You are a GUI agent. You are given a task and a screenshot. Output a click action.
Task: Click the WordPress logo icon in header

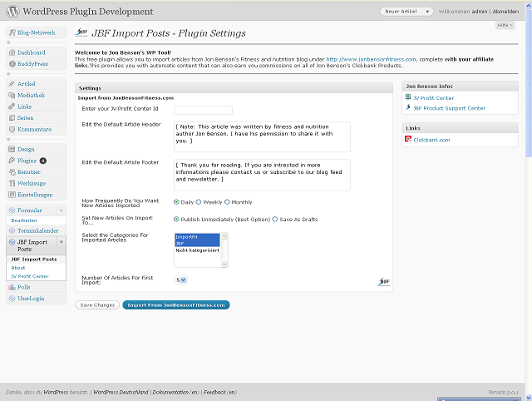coord(13,11)
